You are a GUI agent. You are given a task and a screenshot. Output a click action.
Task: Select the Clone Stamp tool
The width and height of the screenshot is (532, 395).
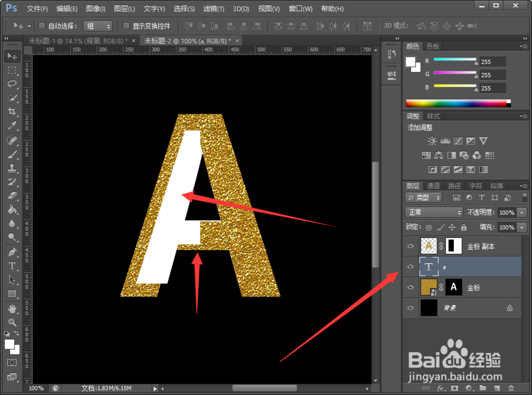pos(12,168)
